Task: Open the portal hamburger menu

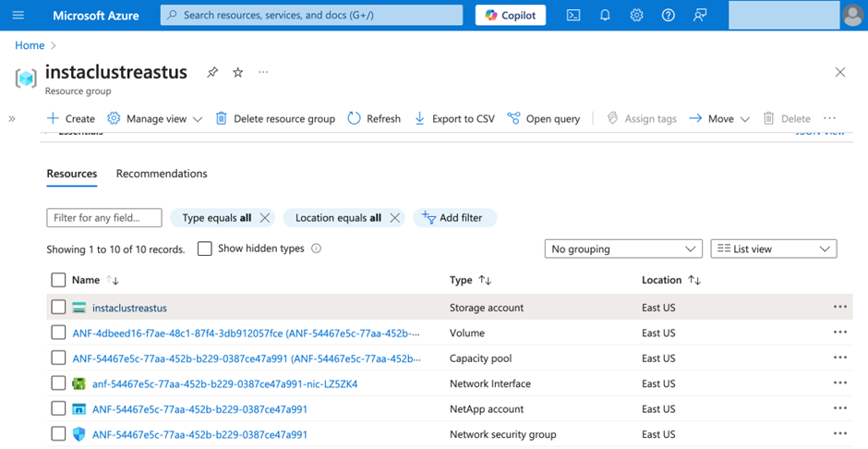Action: pos(18,15)
